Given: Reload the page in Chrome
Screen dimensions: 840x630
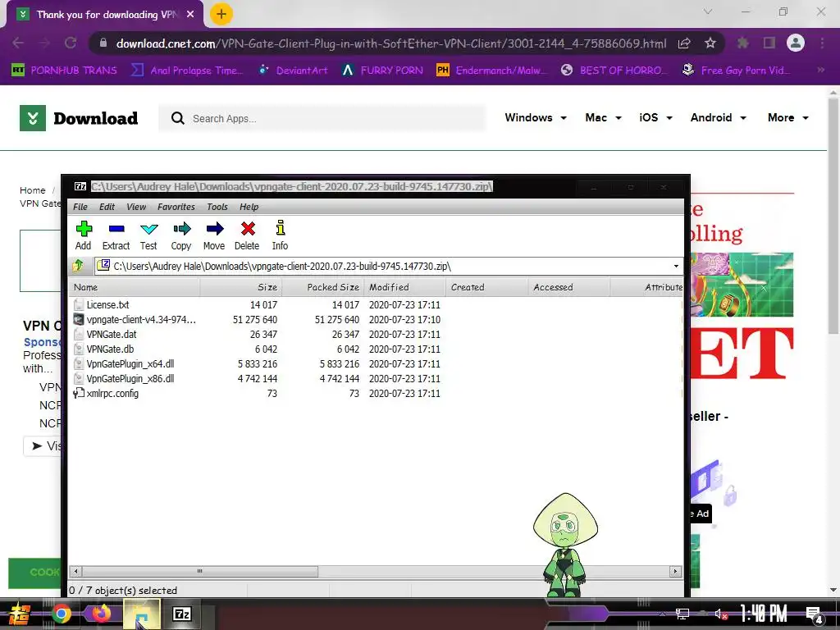Looking at the screenshot, I should [71, 43].
